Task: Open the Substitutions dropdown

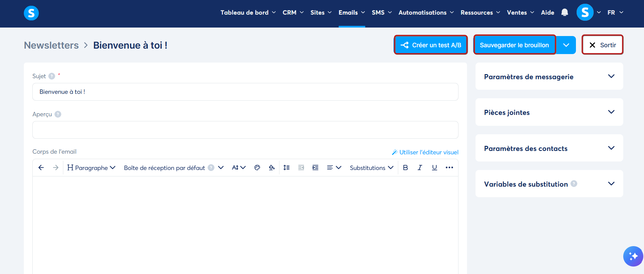Action: coord(371,168)
